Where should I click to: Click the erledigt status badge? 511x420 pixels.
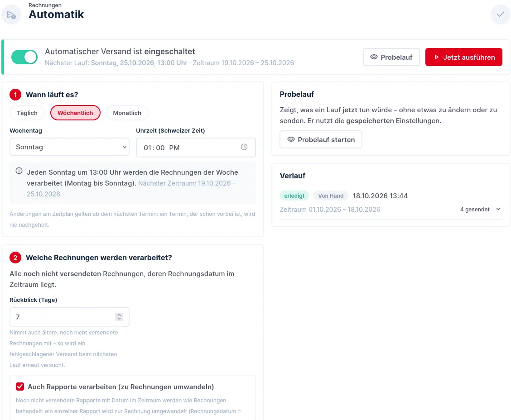(294, 196)
